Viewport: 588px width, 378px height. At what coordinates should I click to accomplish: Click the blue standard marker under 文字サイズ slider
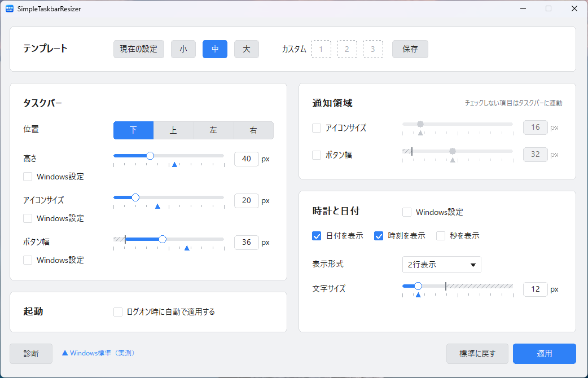click(x=419, y=295)
